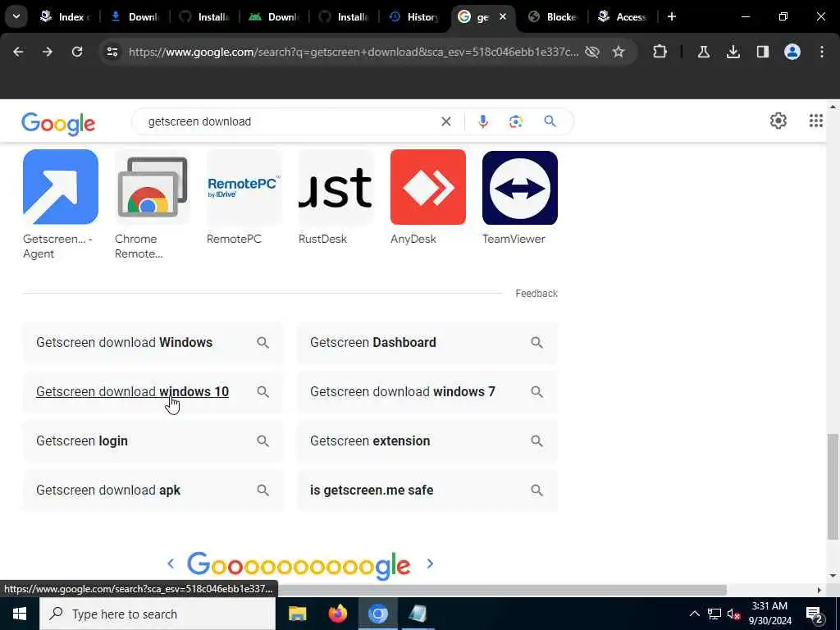Click the third-party cookies eye icon
Image resolution: width=840 pixels, height=630 pixels.
(592, 52)
